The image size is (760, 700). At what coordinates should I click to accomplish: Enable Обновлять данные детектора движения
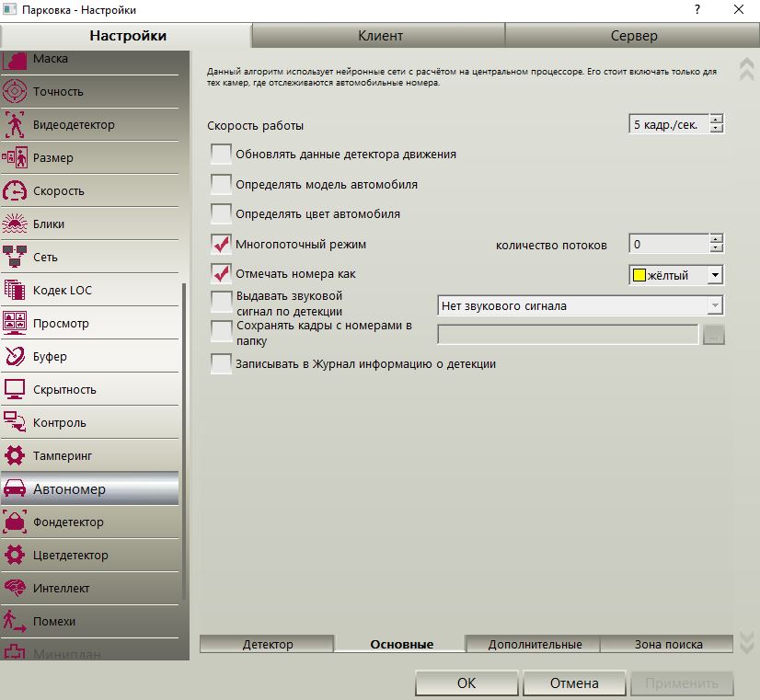pos(221,154)
